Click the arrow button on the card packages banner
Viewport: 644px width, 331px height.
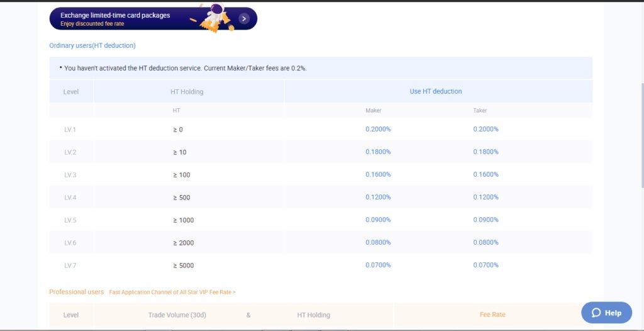click(244, 18)
